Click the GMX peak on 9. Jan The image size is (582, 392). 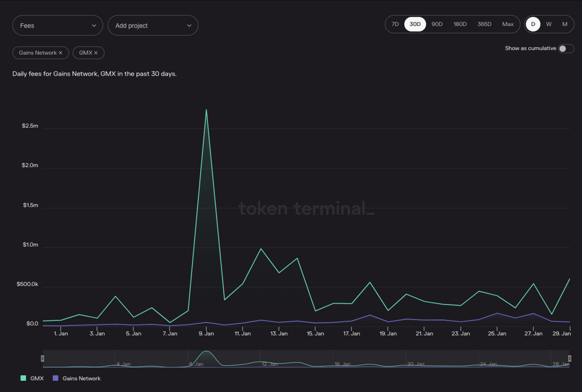pyautogui.click(x=206, y=110)
